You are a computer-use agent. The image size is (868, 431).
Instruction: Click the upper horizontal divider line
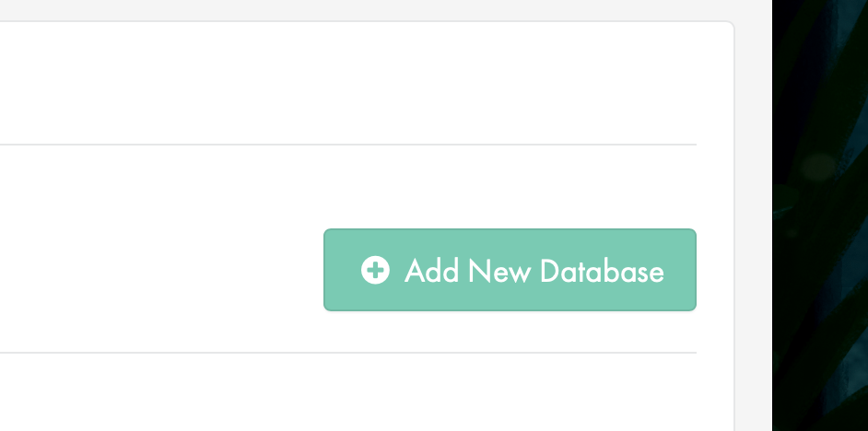tap(348, 145)
